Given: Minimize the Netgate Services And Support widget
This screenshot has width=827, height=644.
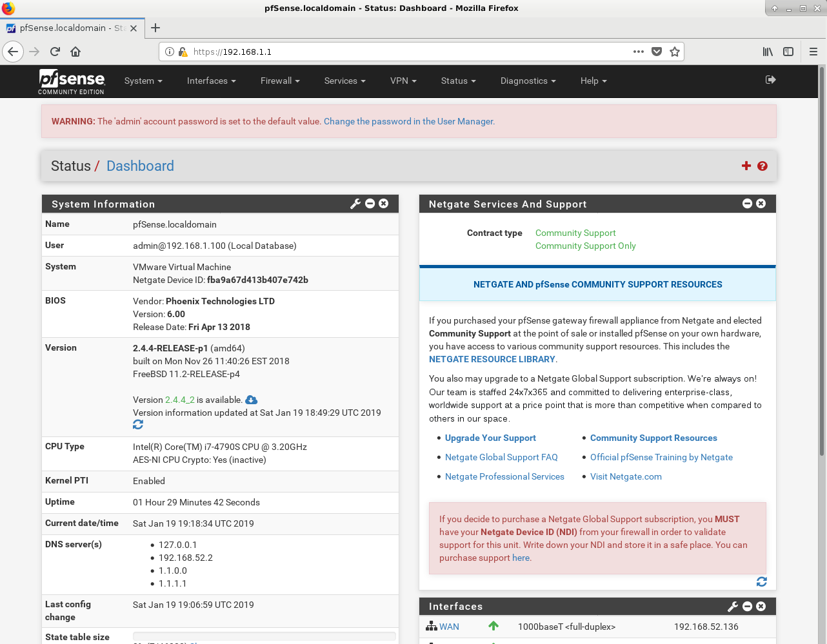Looking at the screenshot, I should point(747,203).
